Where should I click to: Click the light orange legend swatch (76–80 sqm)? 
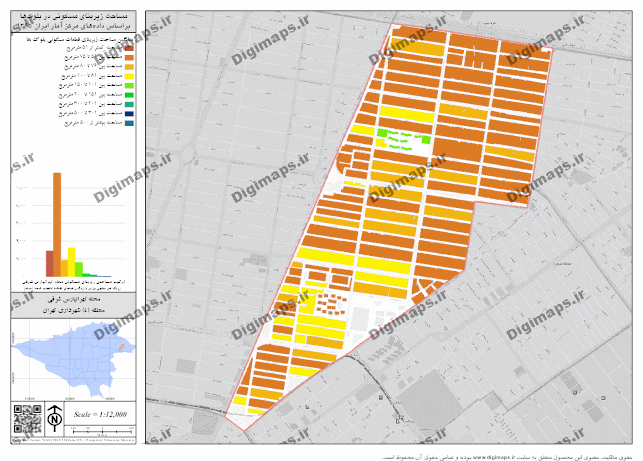tap(129, 67)
